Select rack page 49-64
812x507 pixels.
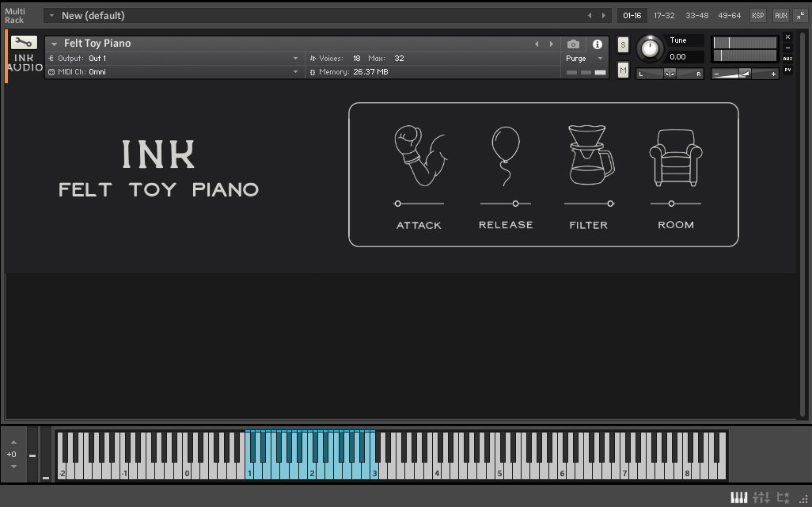coord(729,16)
